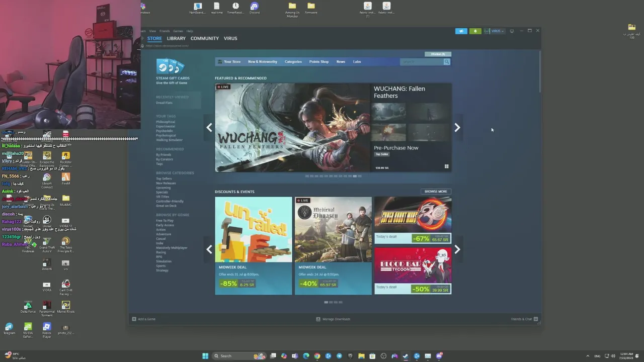Open the Firmware desktop folder
The width and height of the screenshot is (644, 362).
tap(311, 8)
